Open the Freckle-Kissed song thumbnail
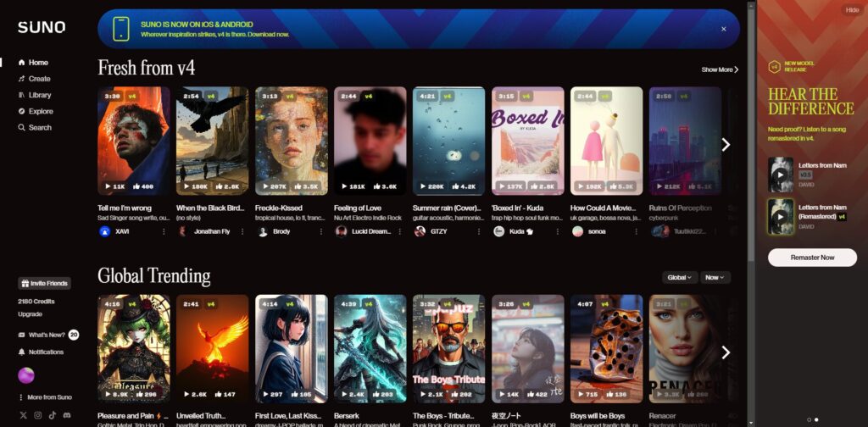This screenshot has width=868, height=427. point(291,141)
